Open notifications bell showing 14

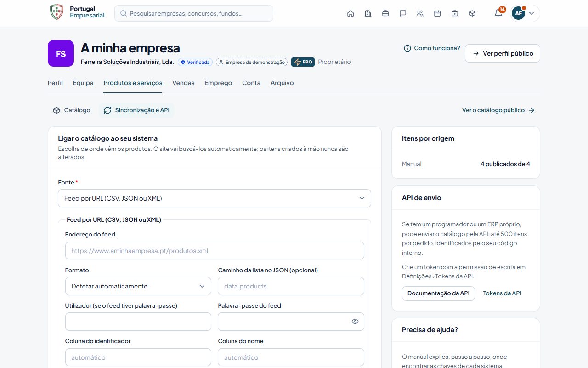[x=498, y=13]
